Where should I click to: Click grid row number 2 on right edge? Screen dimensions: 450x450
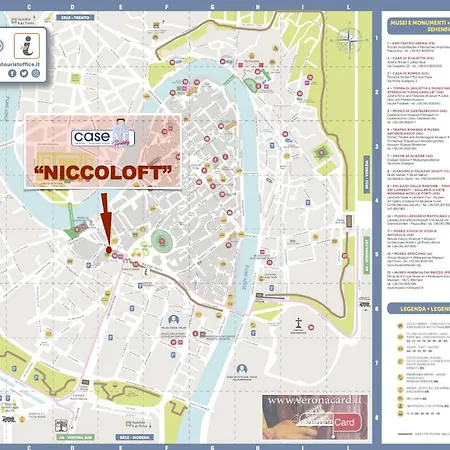pos(377,92)
